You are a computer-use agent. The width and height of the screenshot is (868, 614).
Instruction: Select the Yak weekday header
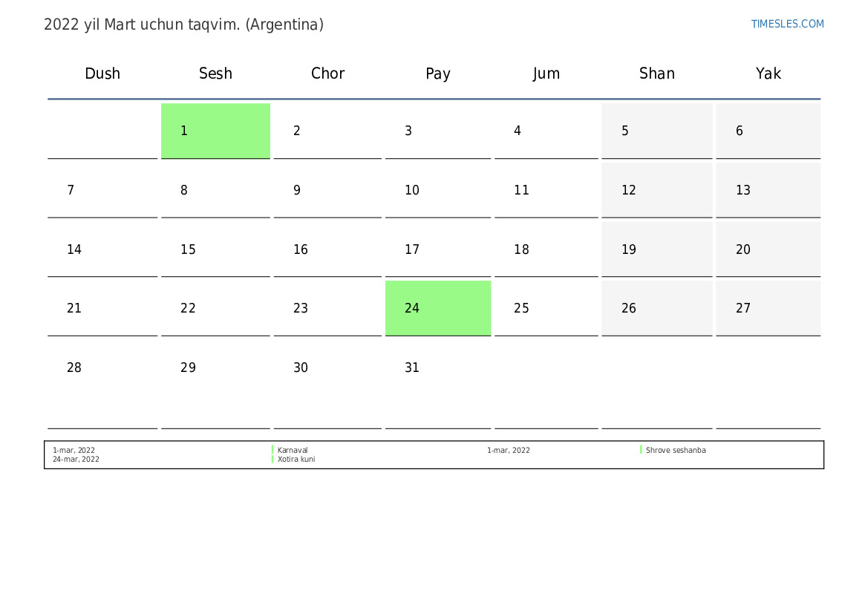tap(769, 74)
